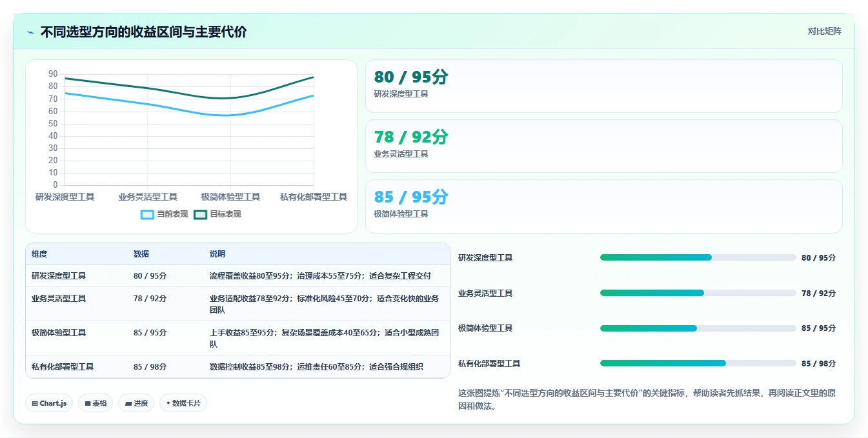
Task: Click the 85 / 98分 progress value
Action: pyautogui.click(x=818, y=364)
